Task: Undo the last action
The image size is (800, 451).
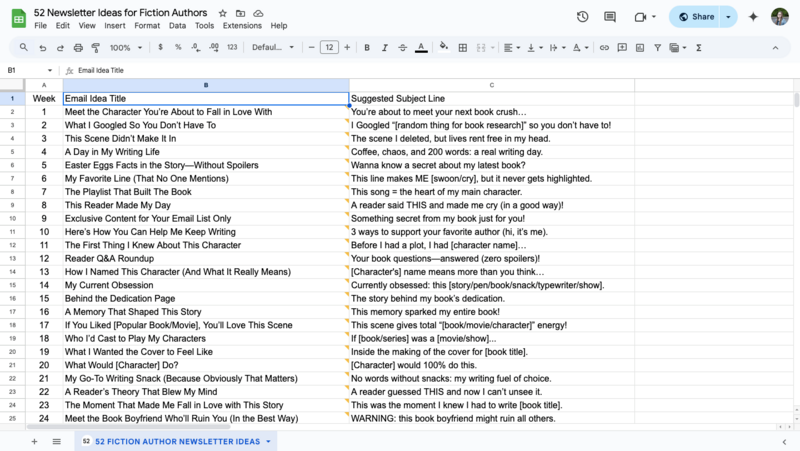Action: click(x=42, y=47)
